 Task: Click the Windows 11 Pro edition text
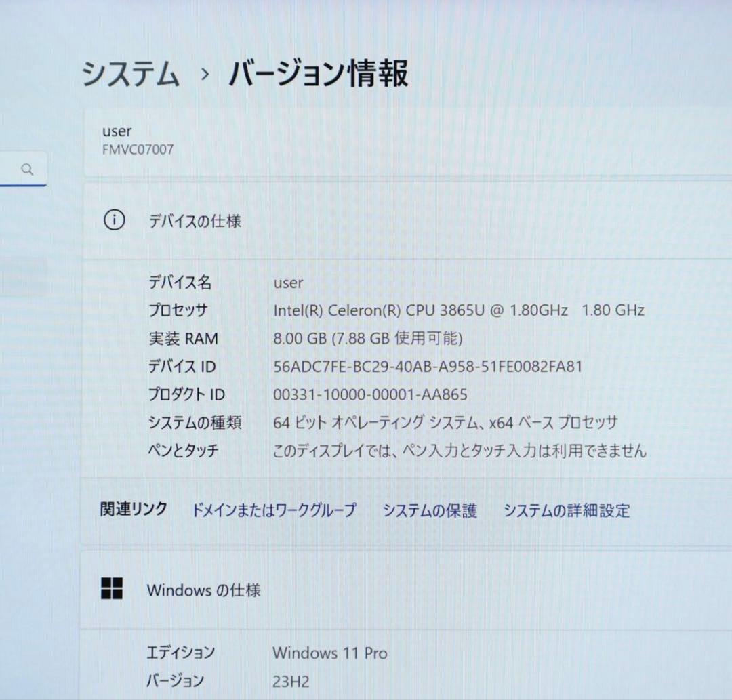330,653
